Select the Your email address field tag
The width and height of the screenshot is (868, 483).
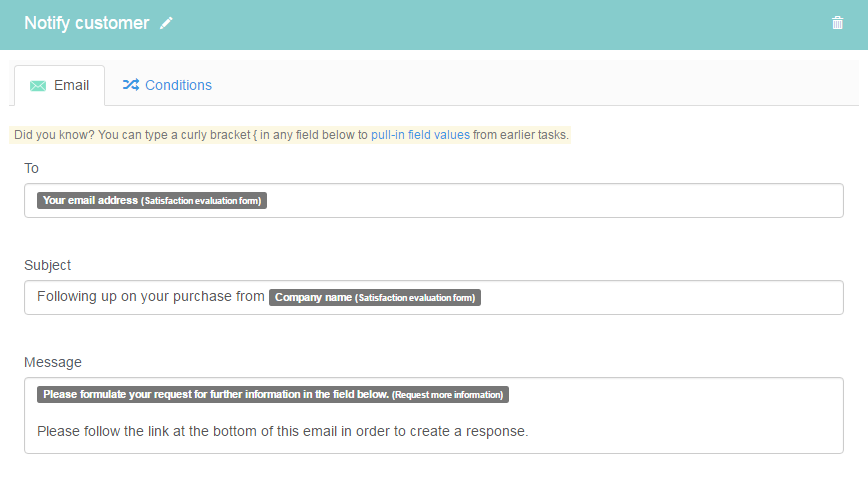(152, 200)
